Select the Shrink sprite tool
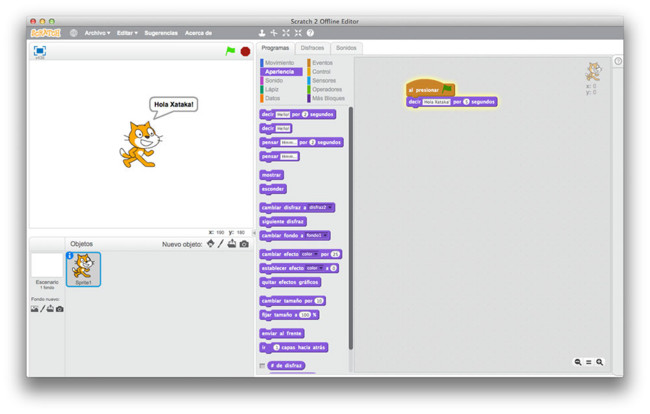The height and width of the screenshot is (414, 650). (x=298, y=33)
